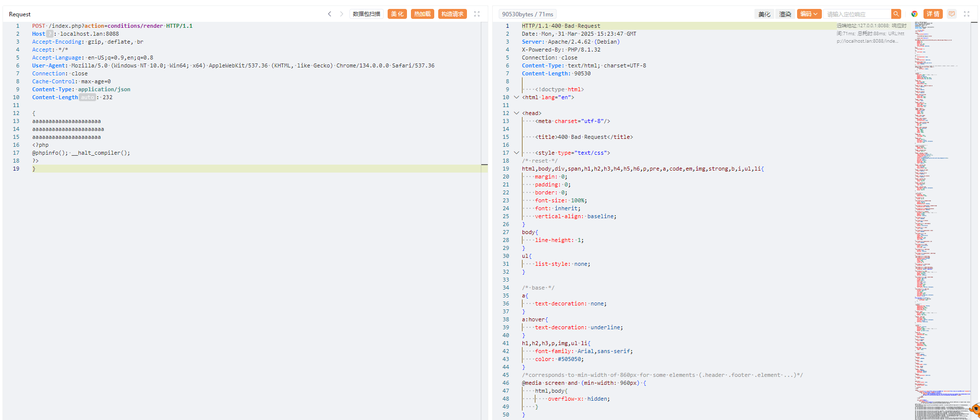
Task: Click line number 19 in Request gutter
Action: click(x=16, y=169)
